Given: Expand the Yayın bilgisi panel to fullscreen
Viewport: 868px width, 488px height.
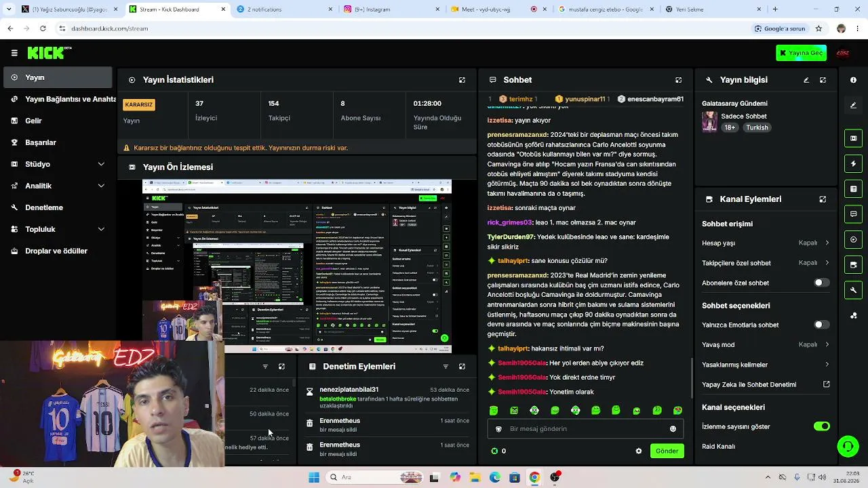Looking at the screenshot, I should pos(823,80).
